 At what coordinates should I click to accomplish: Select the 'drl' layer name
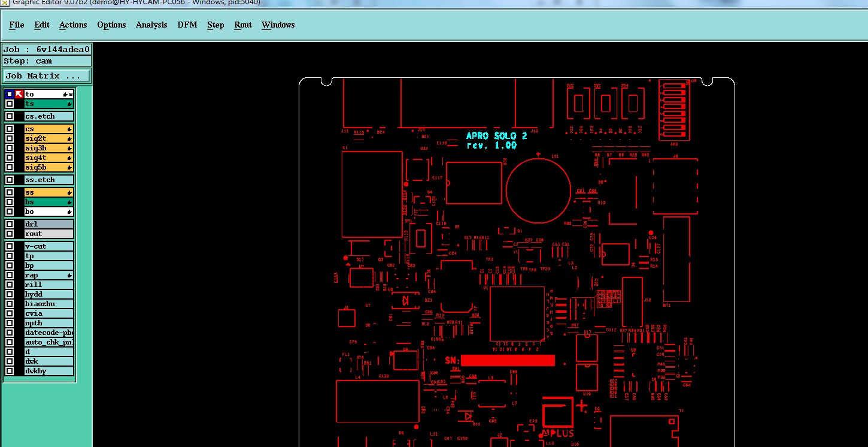pos(49,224)
